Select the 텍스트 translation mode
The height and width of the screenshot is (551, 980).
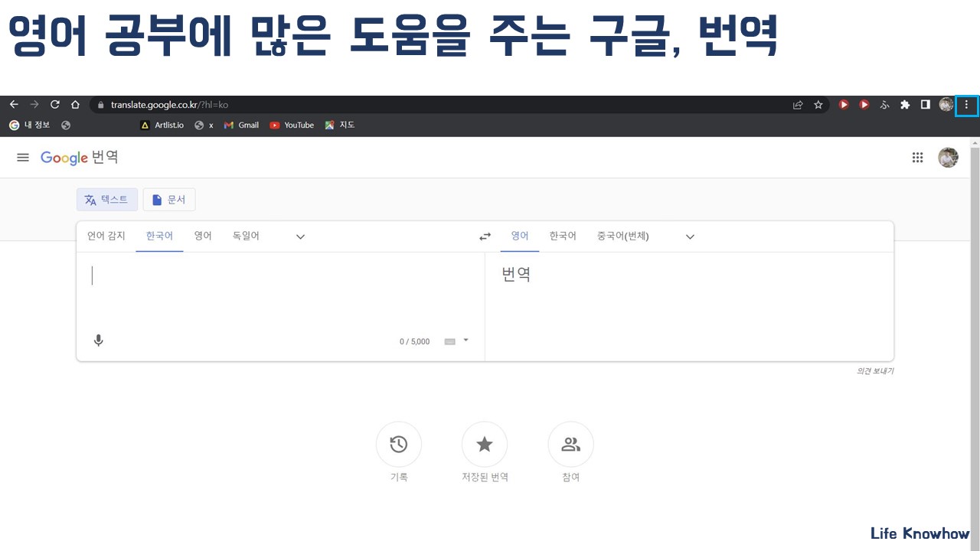pyautogui.click(x=107, y=200)
